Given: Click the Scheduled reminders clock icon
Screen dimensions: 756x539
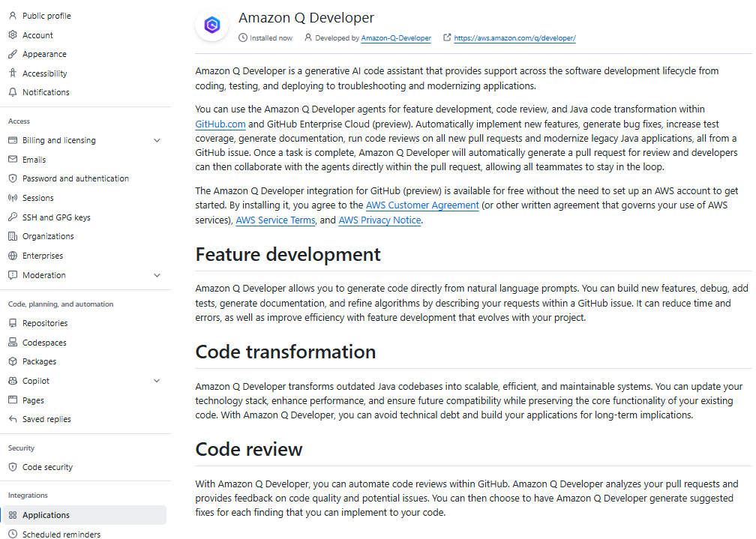Looking at the screenshot, I should pyautogui.click(x=13, y=534).
